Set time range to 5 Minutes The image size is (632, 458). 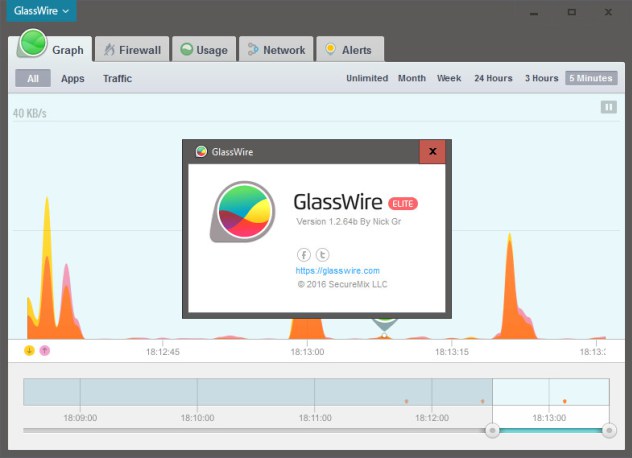point(591,78)
